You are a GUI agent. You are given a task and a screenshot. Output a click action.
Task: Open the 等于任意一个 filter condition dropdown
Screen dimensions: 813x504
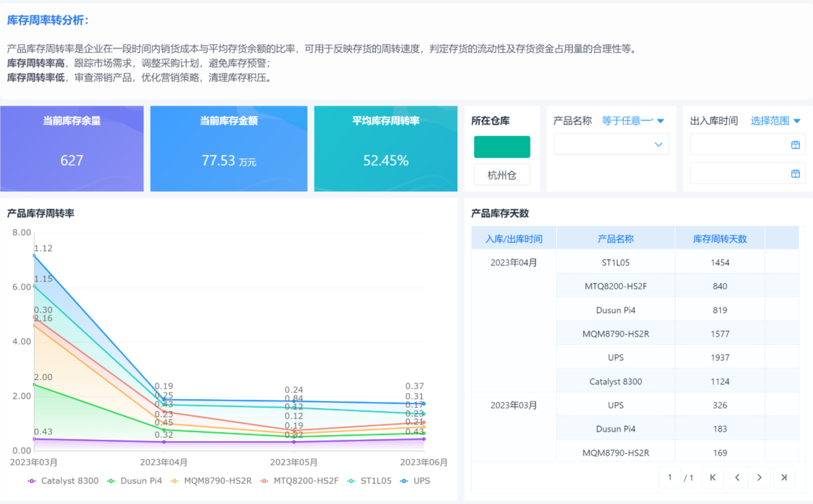633,121
